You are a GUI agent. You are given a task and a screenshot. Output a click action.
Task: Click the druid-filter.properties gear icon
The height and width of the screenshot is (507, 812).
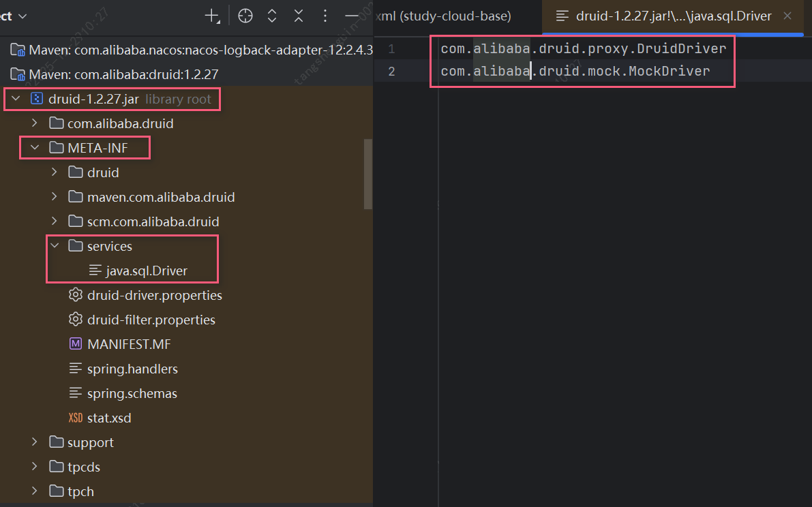click(76, 319)
